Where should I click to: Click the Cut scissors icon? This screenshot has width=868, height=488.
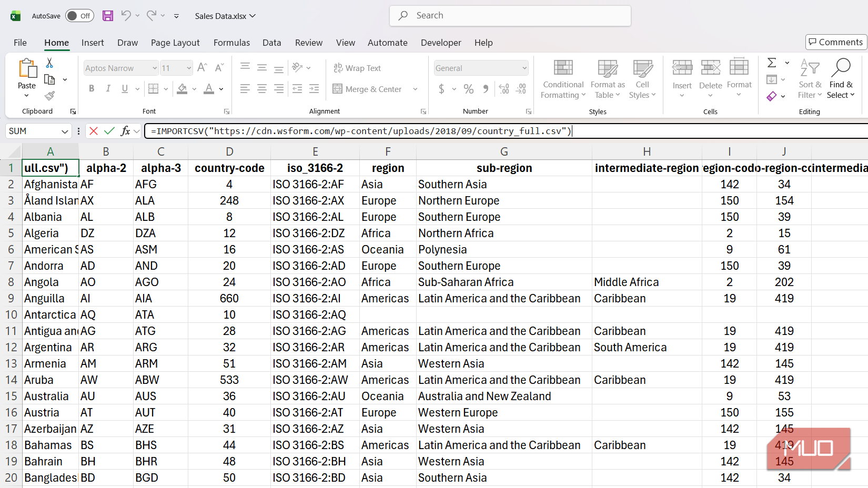click(x=49, y=63)
